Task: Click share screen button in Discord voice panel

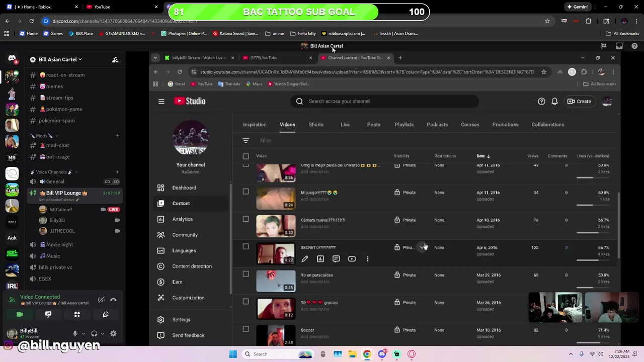Action: click(x=48, y=314)
